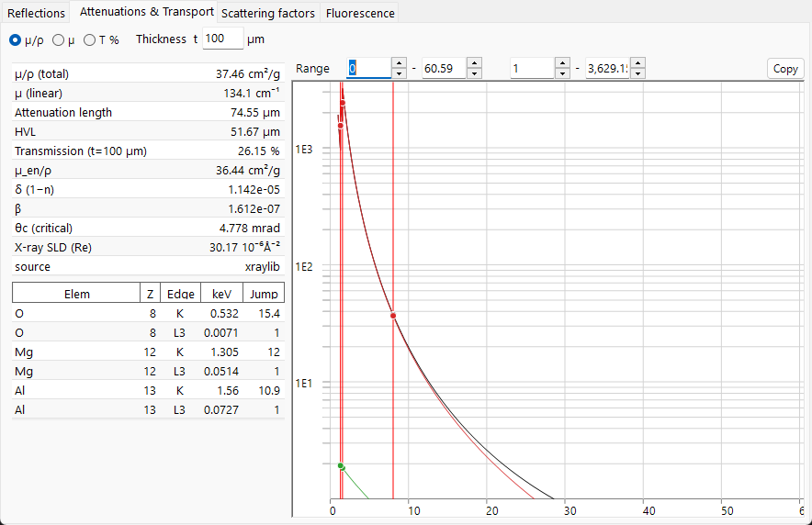
Task: Switch to the Reflections tab
Action: tap(36, 13)
